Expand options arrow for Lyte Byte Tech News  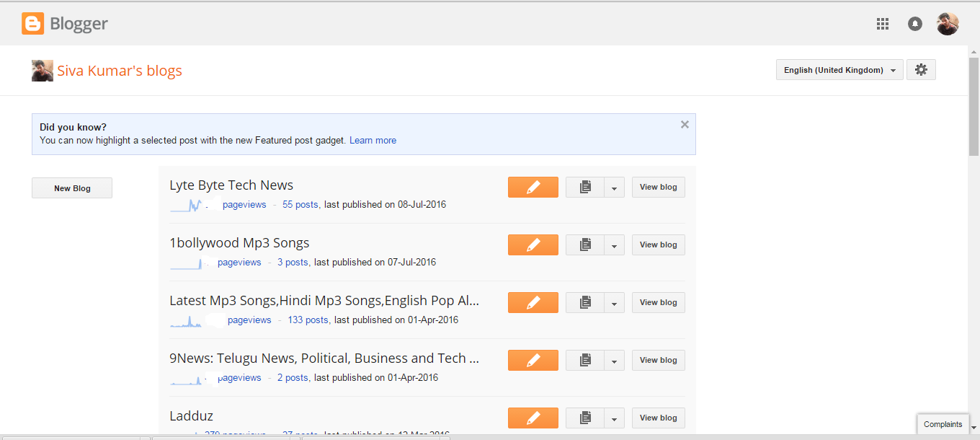[614, 188]
